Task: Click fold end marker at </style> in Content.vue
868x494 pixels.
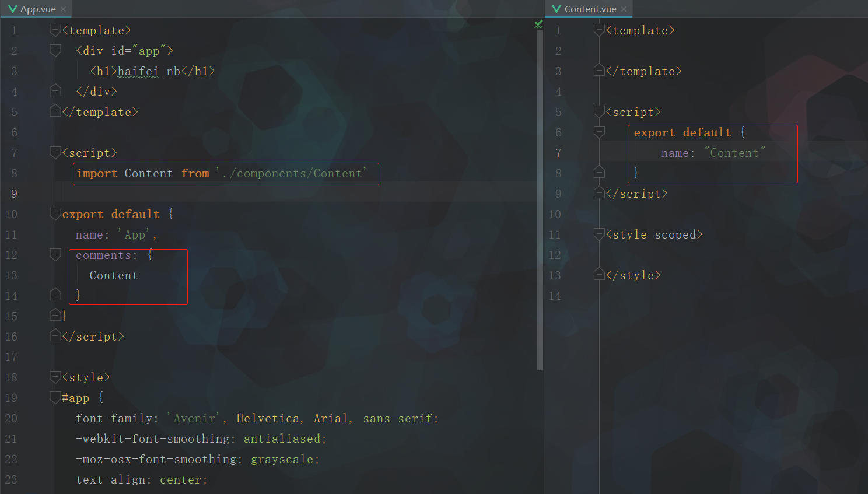Action: tap(599, 274)
